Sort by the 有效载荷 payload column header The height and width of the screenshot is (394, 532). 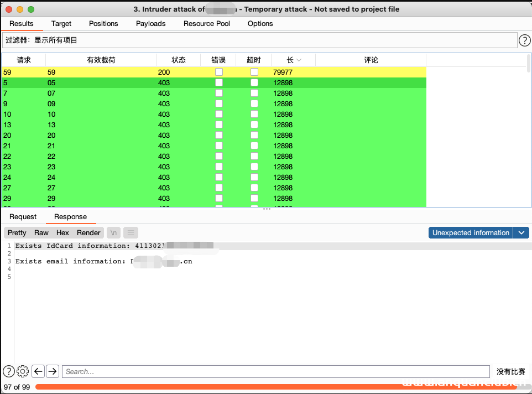101,60
